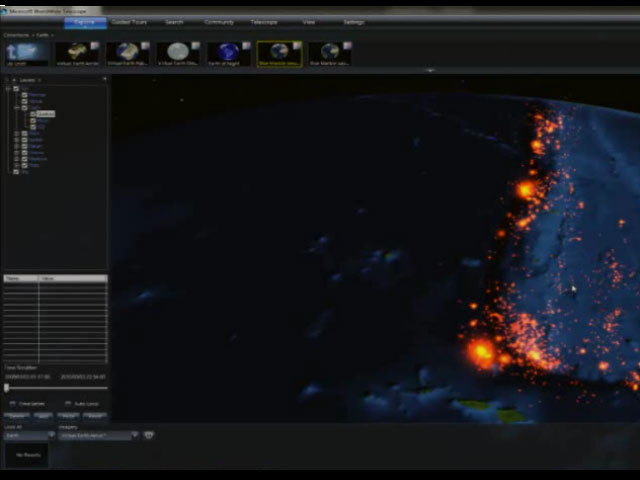This screenshot has height=480, width=640.
Task: Select the last Blue Marble January thumbnail
Action: coord(329,52)
